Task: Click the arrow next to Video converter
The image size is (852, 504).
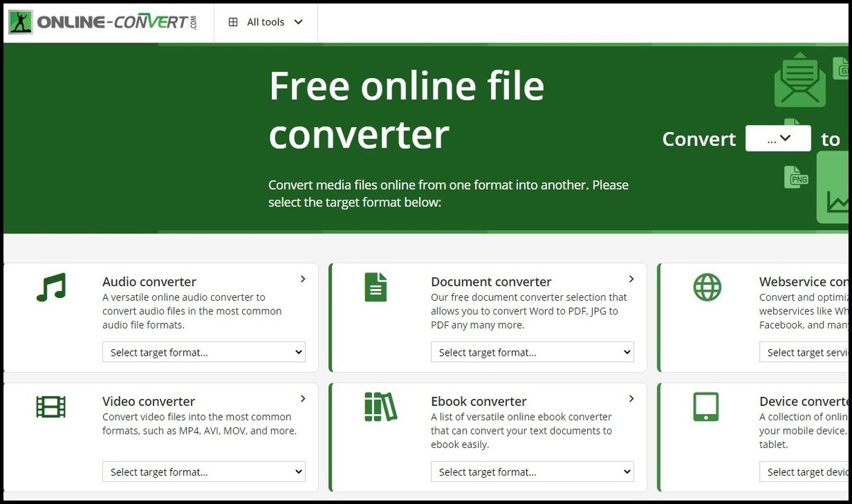Action: pos(302,399)
